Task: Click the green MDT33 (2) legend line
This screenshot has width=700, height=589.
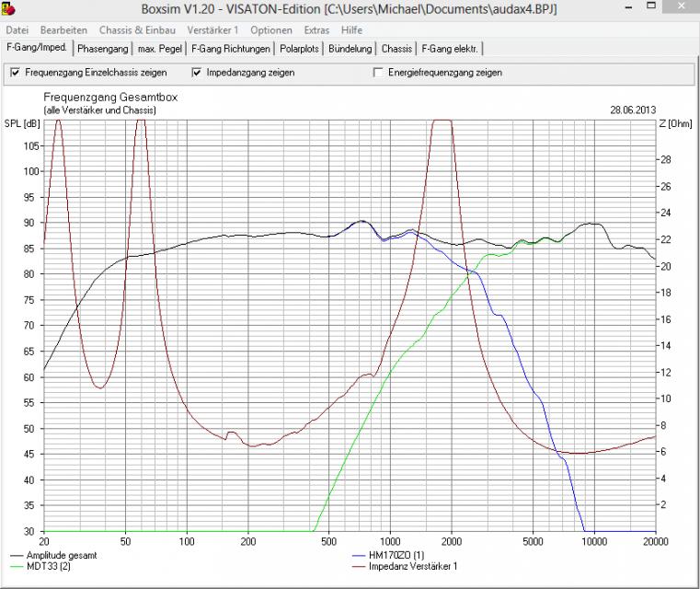Action: point(16,568)
